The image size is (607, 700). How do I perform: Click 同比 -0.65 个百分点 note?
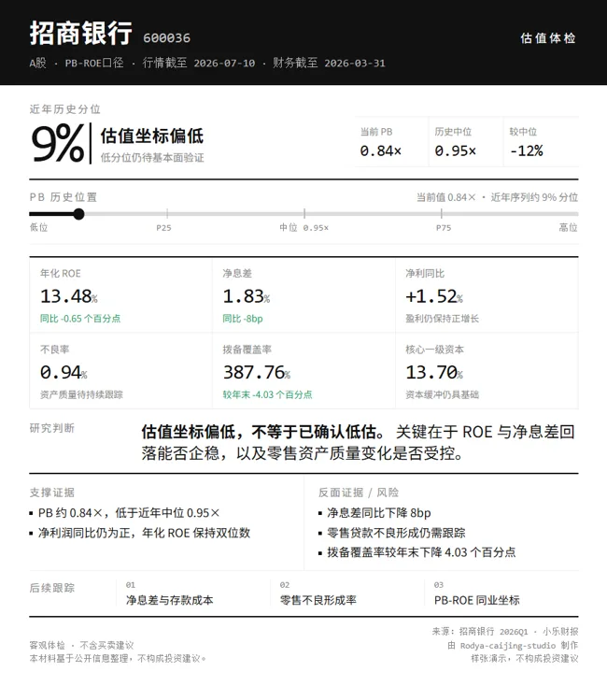pyautogui.click(x=80, y=319)
